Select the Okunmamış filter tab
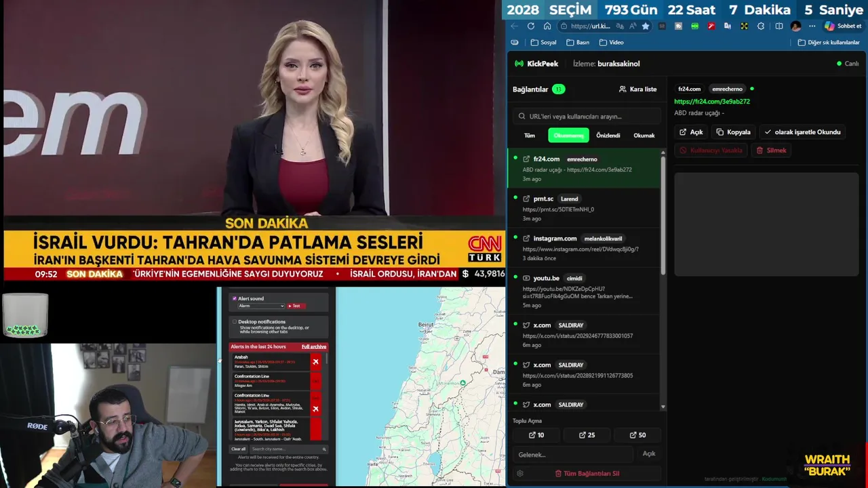 coord(568,136)
